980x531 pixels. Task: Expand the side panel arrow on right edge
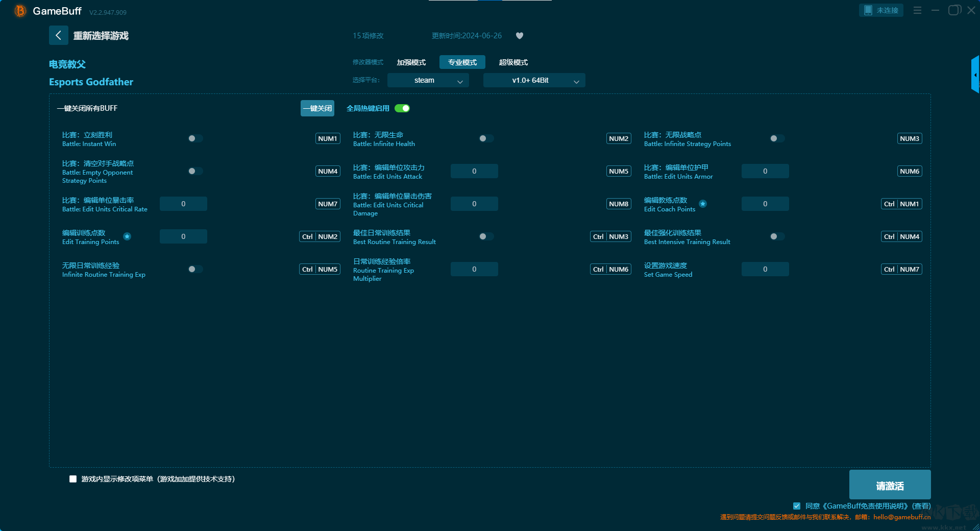click(x=975, y=75)
